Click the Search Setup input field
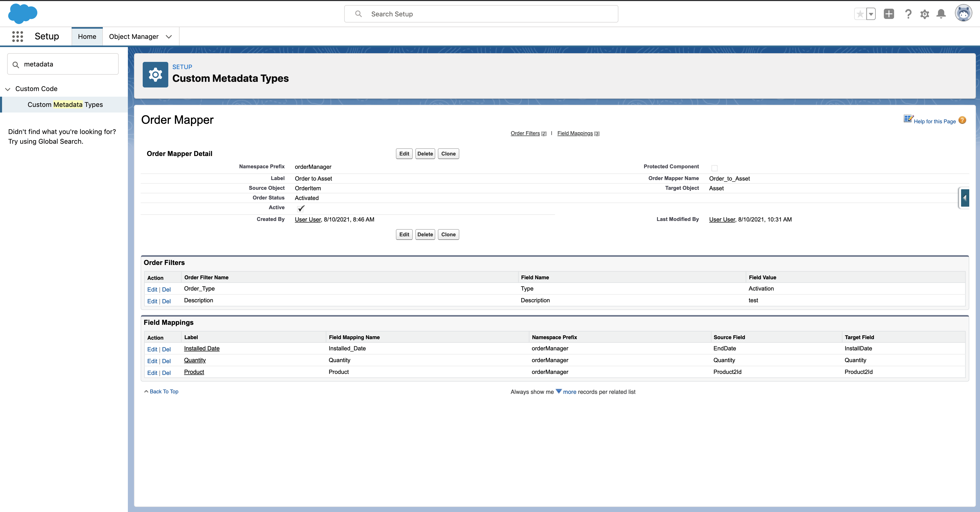The width and height of the screenshot is (980, 512). (x=481, y=14)
